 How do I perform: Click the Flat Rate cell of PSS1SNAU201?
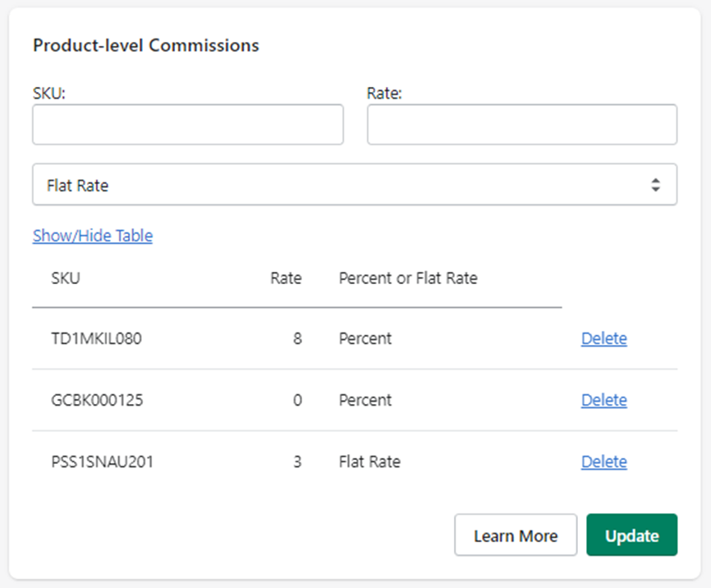coord(369,462)
